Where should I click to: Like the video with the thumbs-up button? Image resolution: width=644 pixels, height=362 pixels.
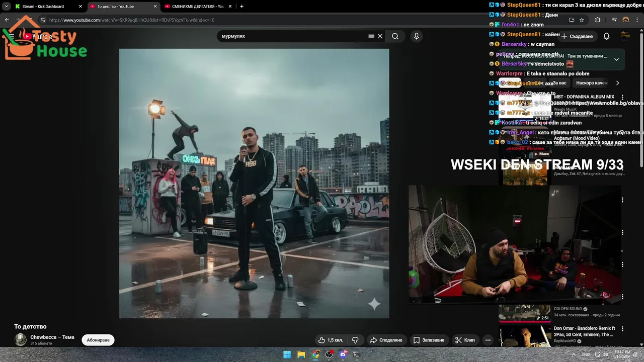click(x=330, y=340)
